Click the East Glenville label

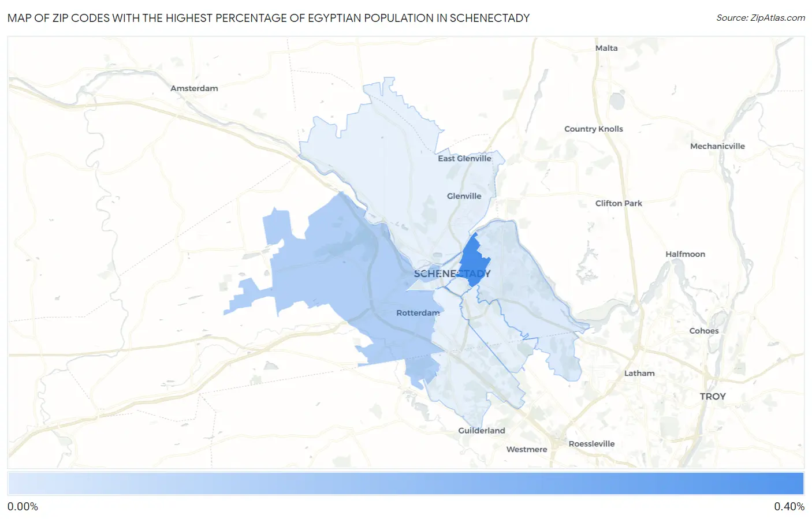464,158
